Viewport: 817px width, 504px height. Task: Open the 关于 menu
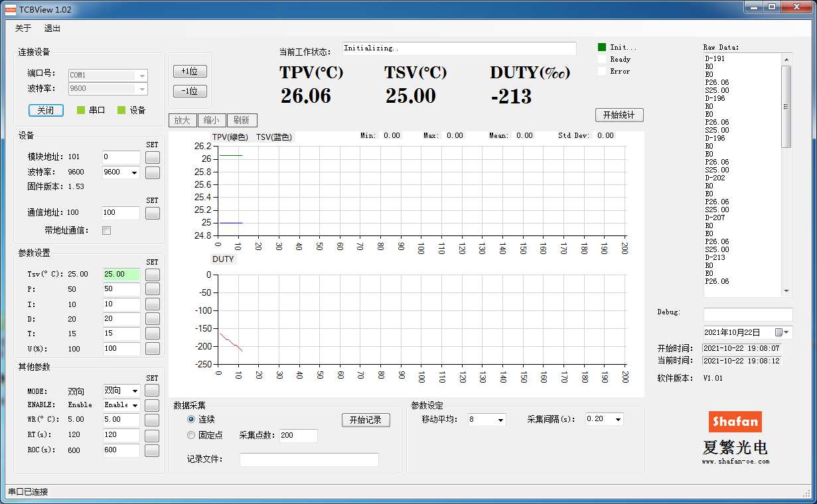[23, 29]
